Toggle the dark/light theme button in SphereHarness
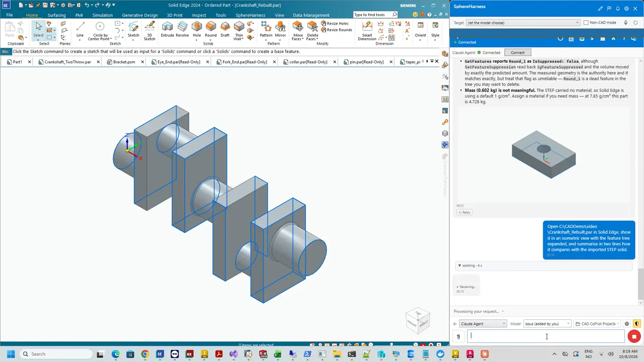Viewport: 644px width, 362px height. coord(637,324)
